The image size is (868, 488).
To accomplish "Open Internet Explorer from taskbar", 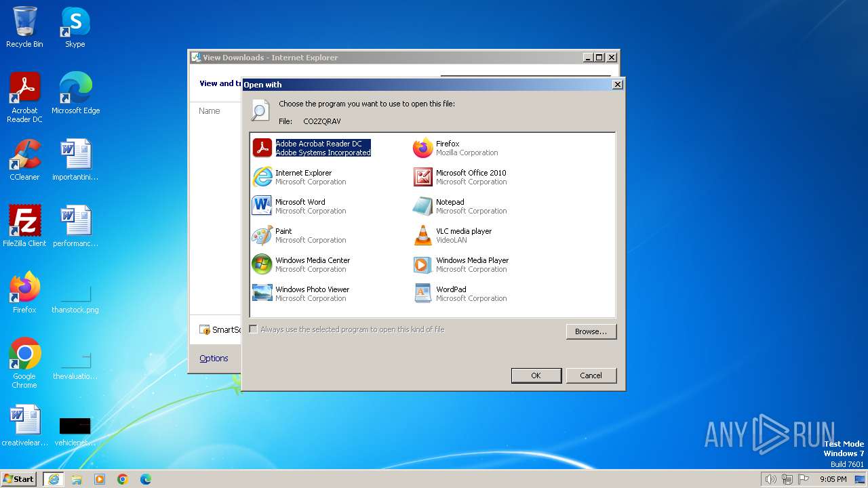I will 54,479.
